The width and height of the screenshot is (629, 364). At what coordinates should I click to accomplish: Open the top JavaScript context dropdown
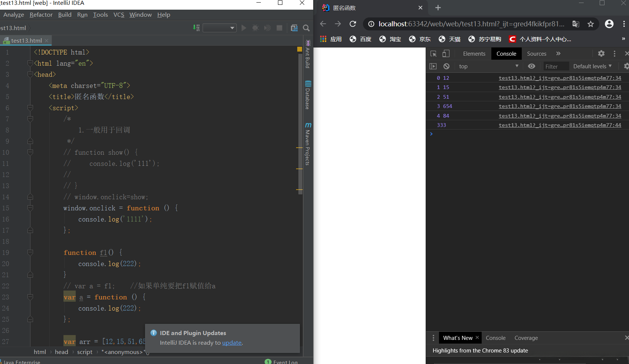tap(488, 66)
